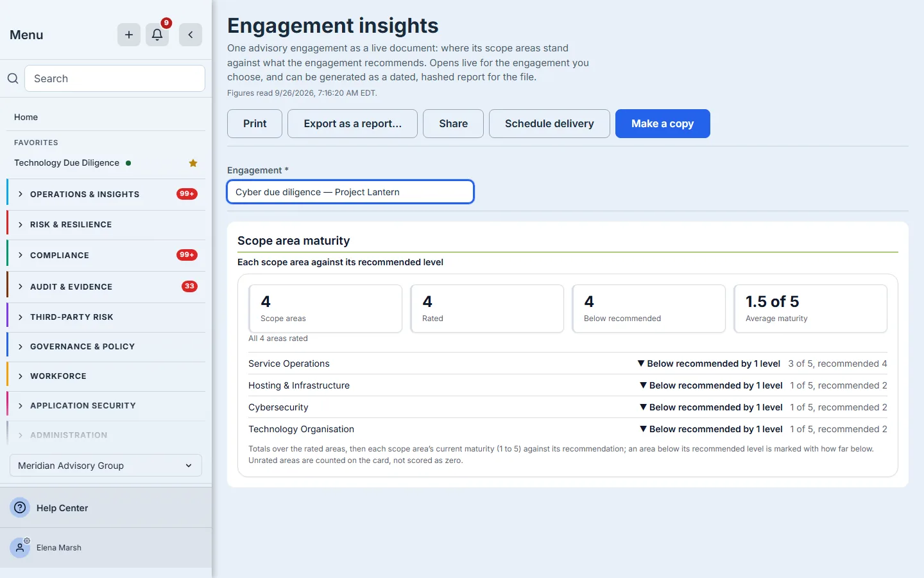Click the gold favorite star icon
The height and width of the screenshot is (578, 924).
click(193, 163)
